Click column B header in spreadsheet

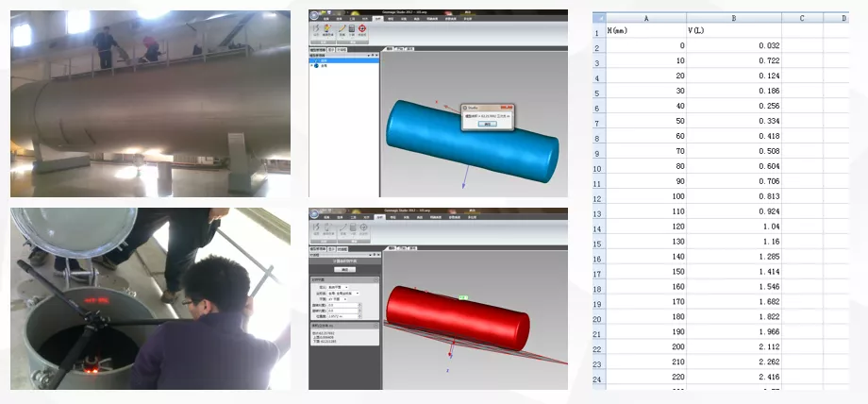733,17
